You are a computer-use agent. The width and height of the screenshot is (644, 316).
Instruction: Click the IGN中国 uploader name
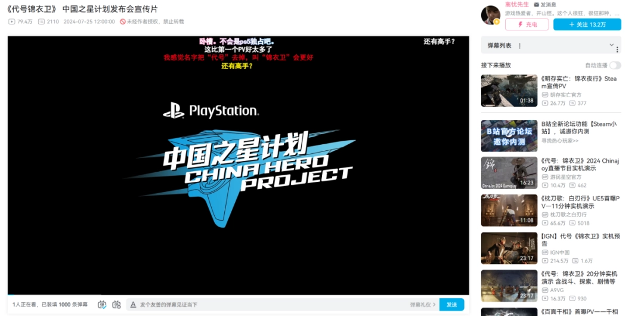pyautogui.click(x=559, y=252)
